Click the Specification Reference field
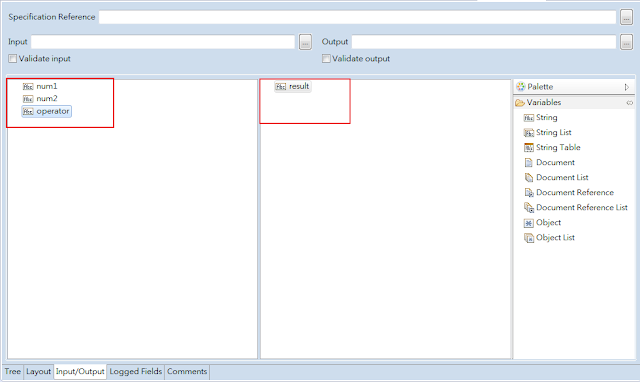 tap(357, 17)
